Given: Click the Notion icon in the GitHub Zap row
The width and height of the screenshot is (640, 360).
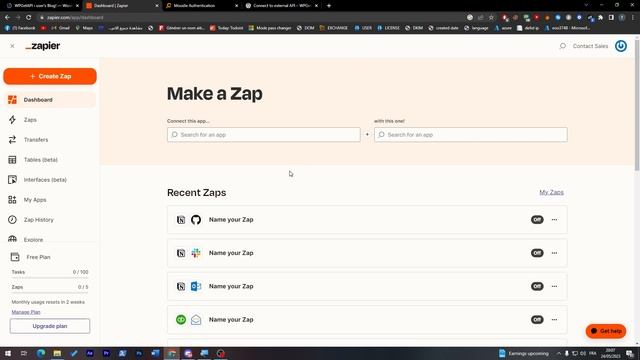Looking at the screenshot, I should tap(181, 220).
